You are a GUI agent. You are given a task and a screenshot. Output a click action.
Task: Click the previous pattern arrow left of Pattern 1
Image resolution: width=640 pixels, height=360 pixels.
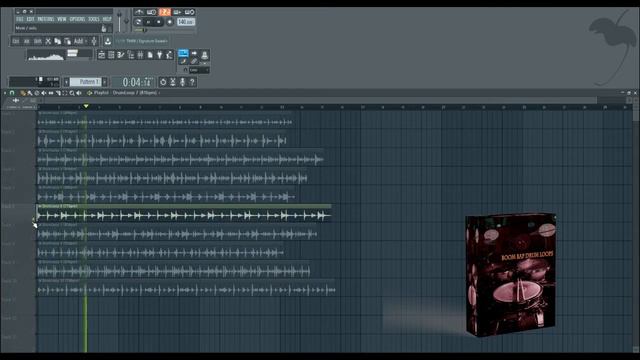[x=66, y=82]
